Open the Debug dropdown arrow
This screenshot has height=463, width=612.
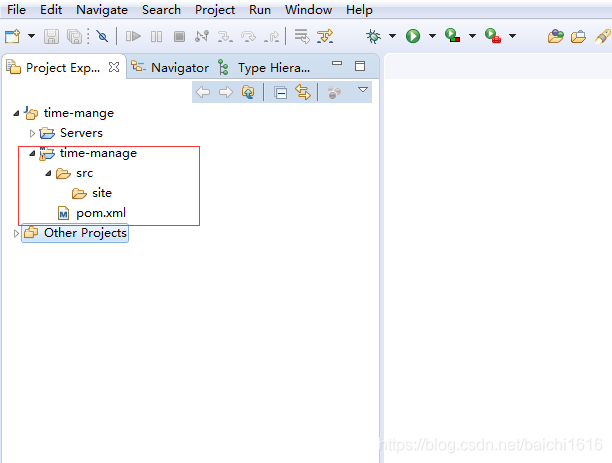392,36
